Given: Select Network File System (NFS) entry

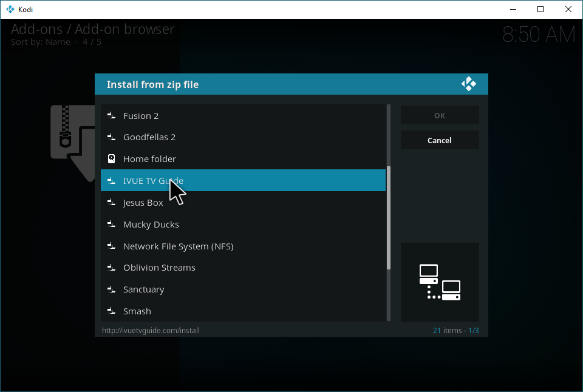Looking at the screenshot, I should point(243,246).
